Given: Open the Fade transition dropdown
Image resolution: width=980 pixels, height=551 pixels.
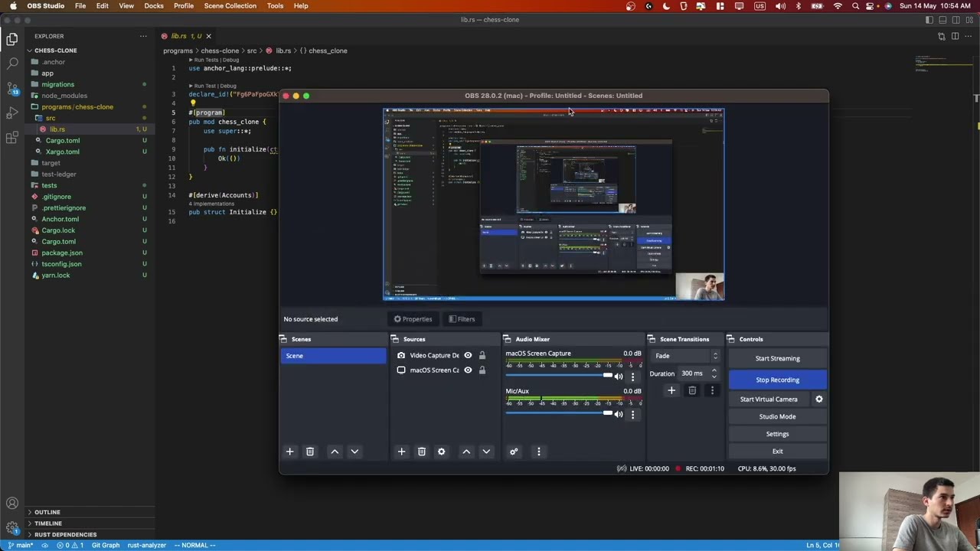Looking at the screenshot, I should point(685,356).
